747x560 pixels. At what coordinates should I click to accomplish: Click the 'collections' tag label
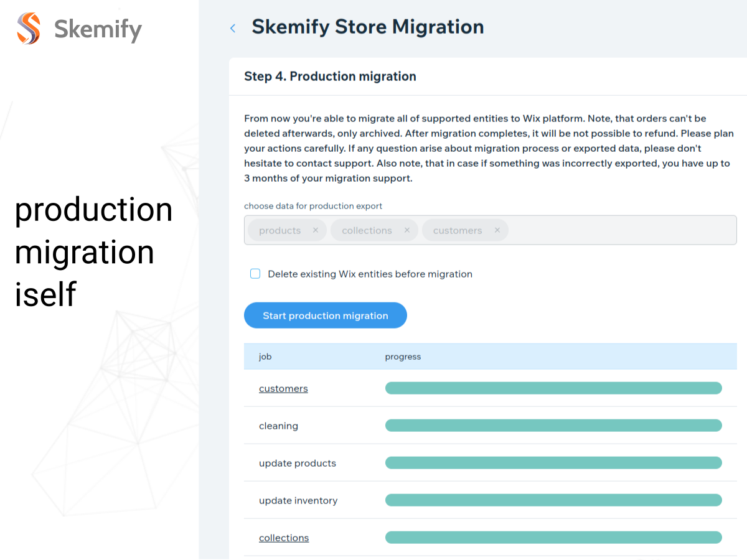click(x=367, y=230)
